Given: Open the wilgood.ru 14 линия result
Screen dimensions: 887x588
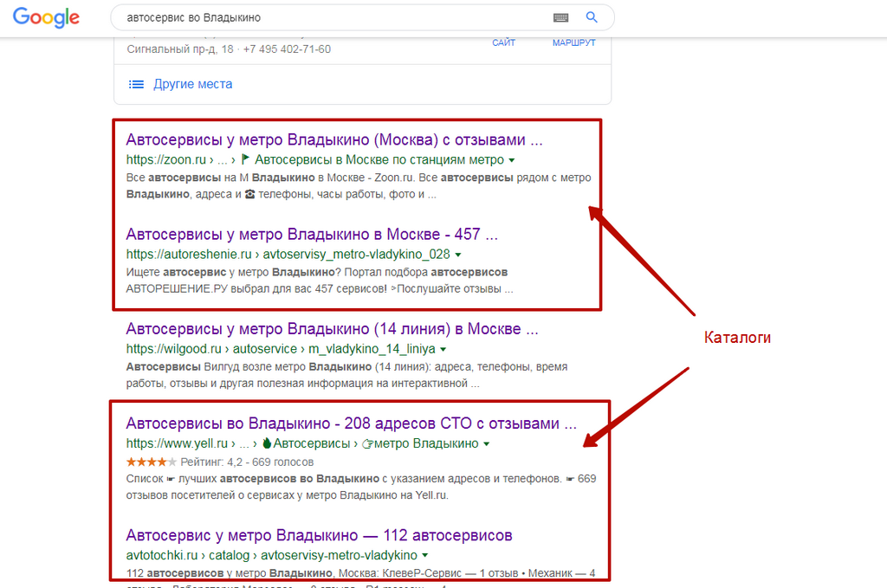Looking at the screenshot, I should tap(332, 328).
